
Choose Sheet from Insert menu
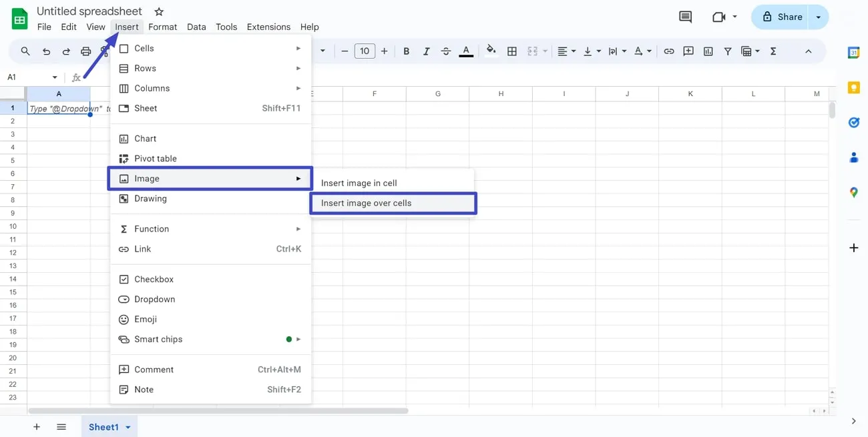[210, 108]
